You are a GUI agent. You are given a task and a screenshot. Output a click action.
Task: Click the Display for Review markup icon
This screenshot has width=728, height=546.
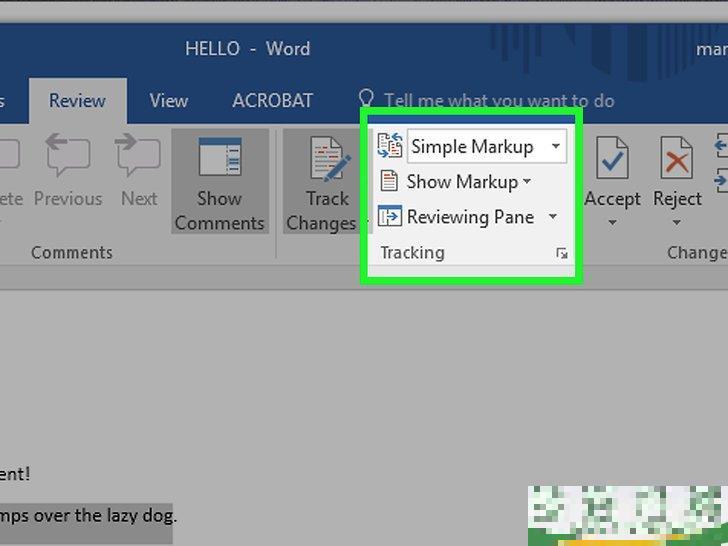click(x=389, y=146)
